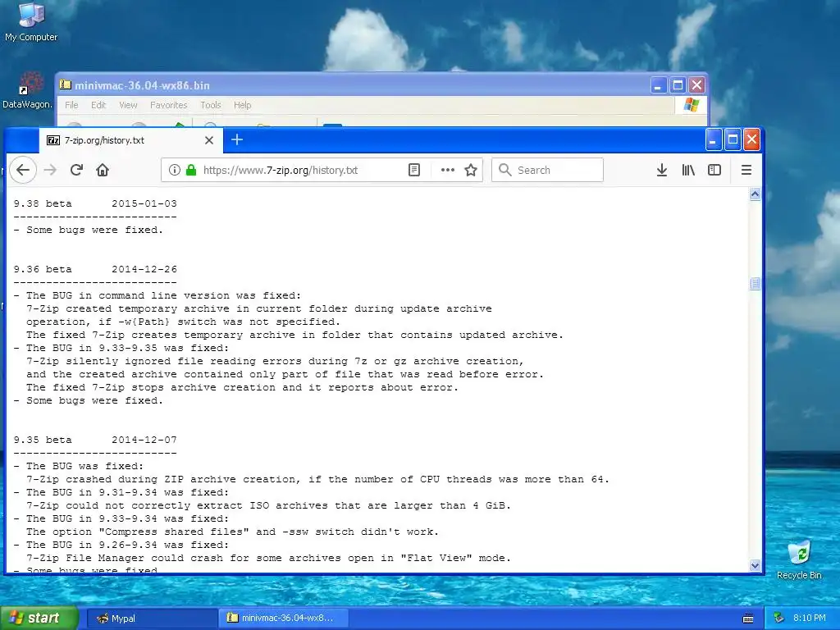Show site information icon in address bar
This screenshot has width=840, height=630.
[x=174, y=171]
